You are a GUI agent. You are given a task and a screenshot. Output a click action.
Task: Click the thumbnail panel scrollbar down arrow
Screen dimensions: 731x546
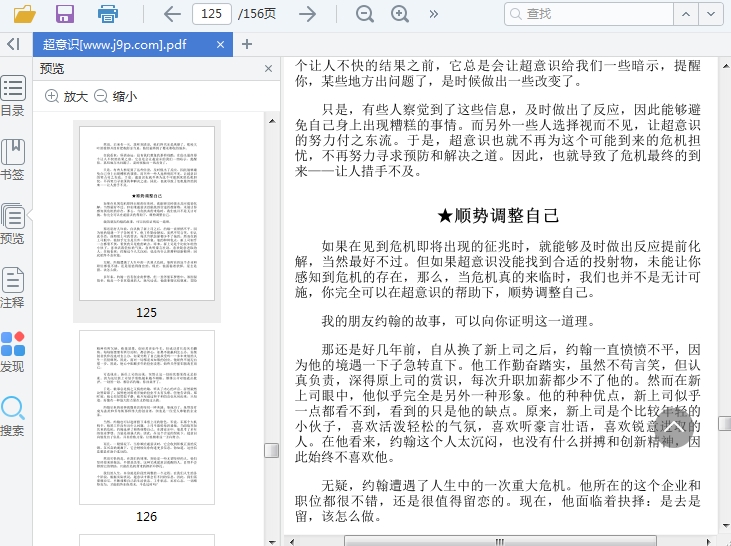[272, 542]
